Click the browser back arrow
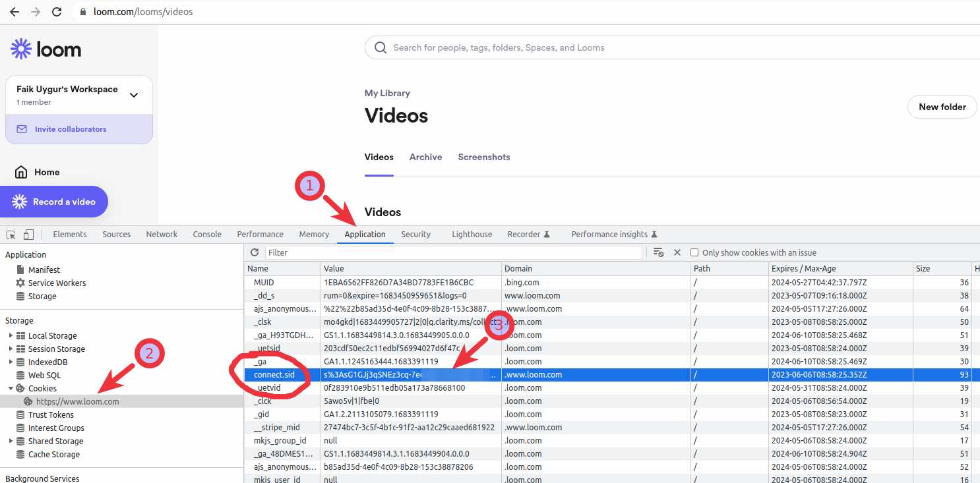 [x=15, y=12]
